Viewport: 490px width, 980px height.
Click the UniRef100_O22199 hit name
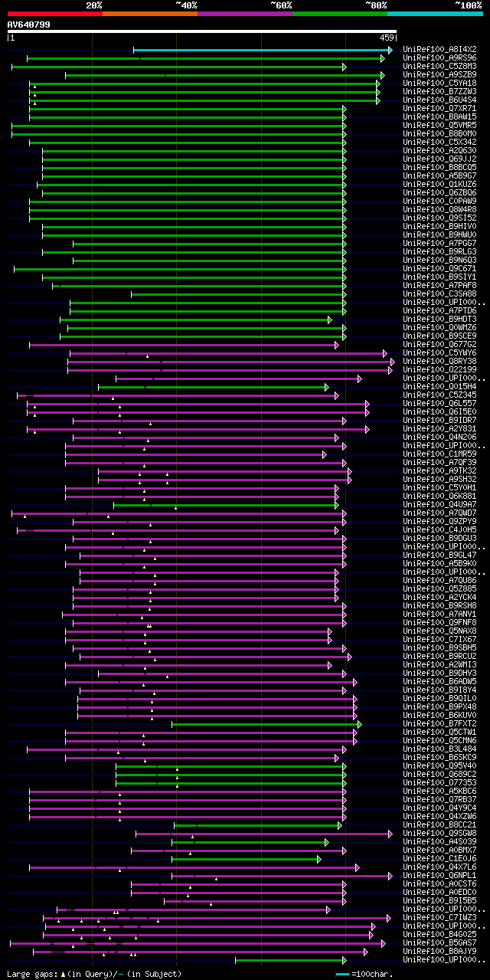[439, 370]
